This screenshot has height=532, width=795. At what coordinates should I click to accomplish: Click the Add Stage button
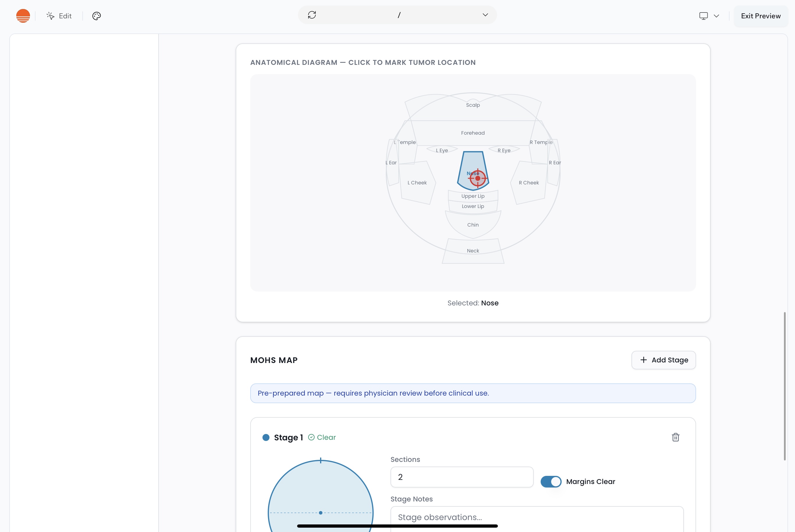(663, 360)
